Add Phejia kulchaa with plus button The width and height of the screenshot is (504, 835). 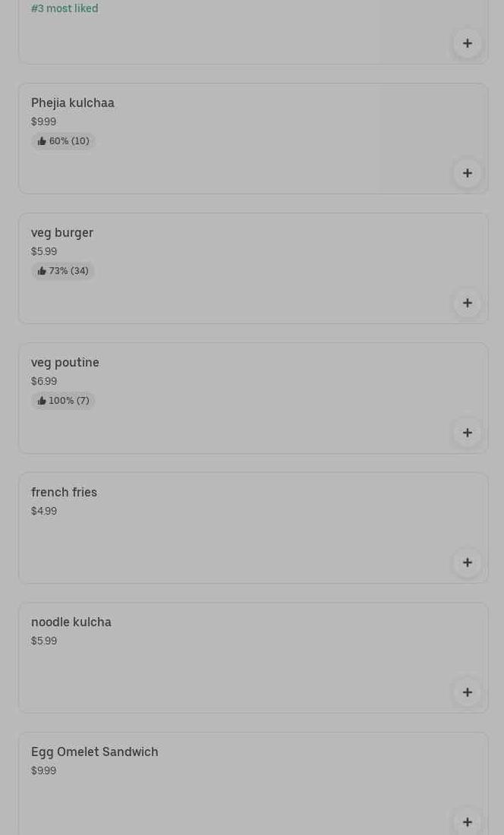(x=467, y=173)
